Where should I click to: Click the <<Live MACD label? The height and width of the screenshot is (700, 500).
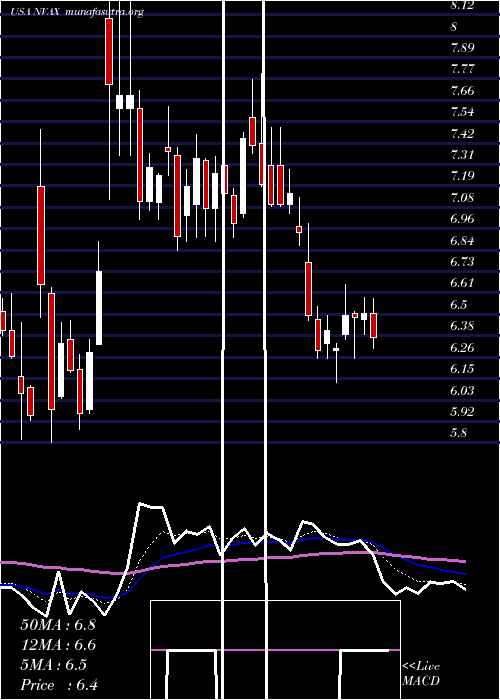coord(421,673)
